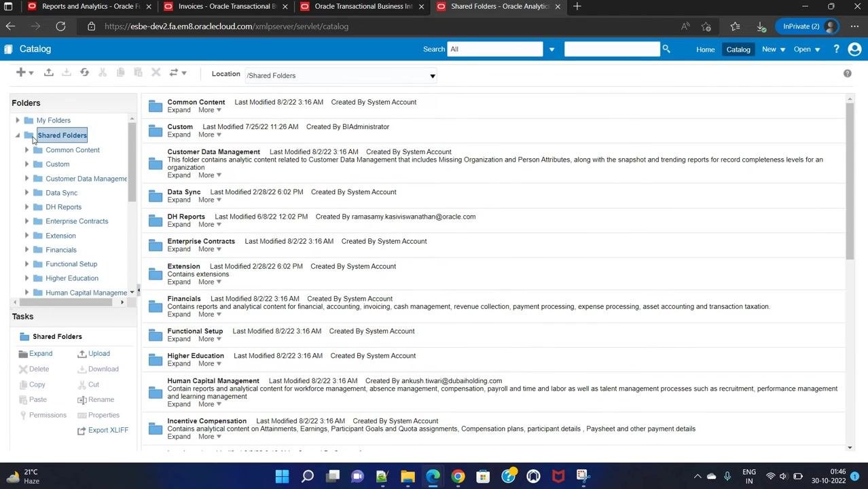Open header Help question mark
Viewport: 868px width, 489px height.
[836, 49]
